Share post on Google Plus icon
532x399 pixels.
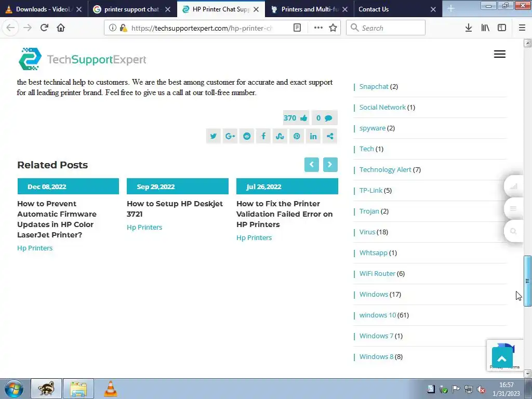(230, 136)
